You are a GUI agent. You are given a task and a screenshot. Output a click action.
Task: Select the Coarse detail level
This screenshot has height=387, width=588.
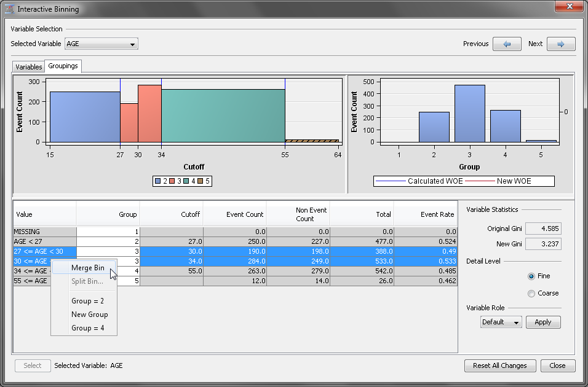point(531,293)
